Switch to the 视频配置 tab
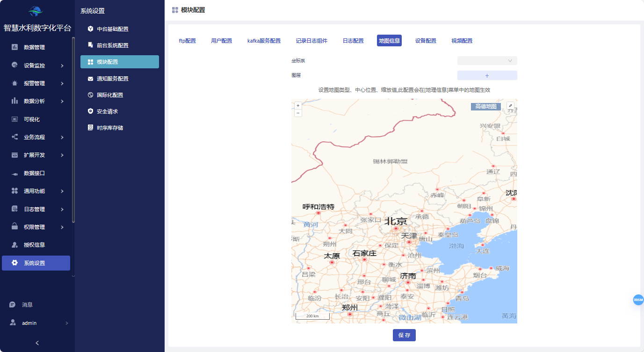Screen dimensions: 644x352 462,41
